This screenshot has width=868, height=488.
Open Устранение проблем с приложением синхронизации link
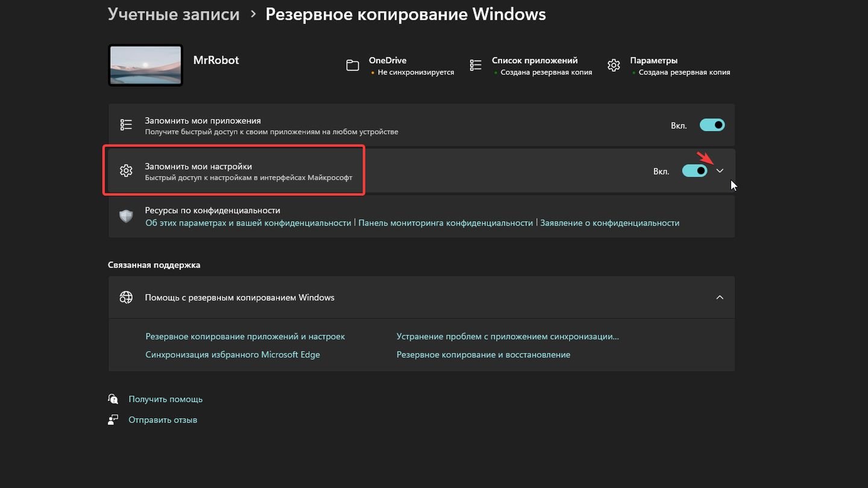[508, 337]
